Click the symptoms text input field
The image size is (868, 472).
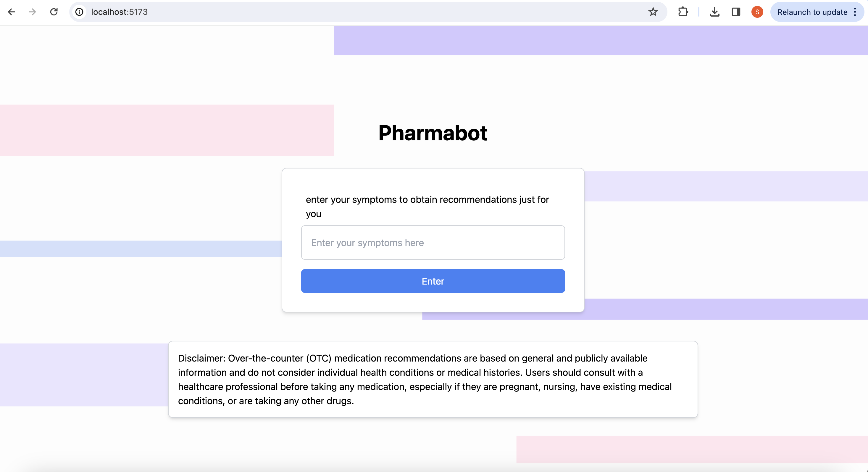coord(433,243)
